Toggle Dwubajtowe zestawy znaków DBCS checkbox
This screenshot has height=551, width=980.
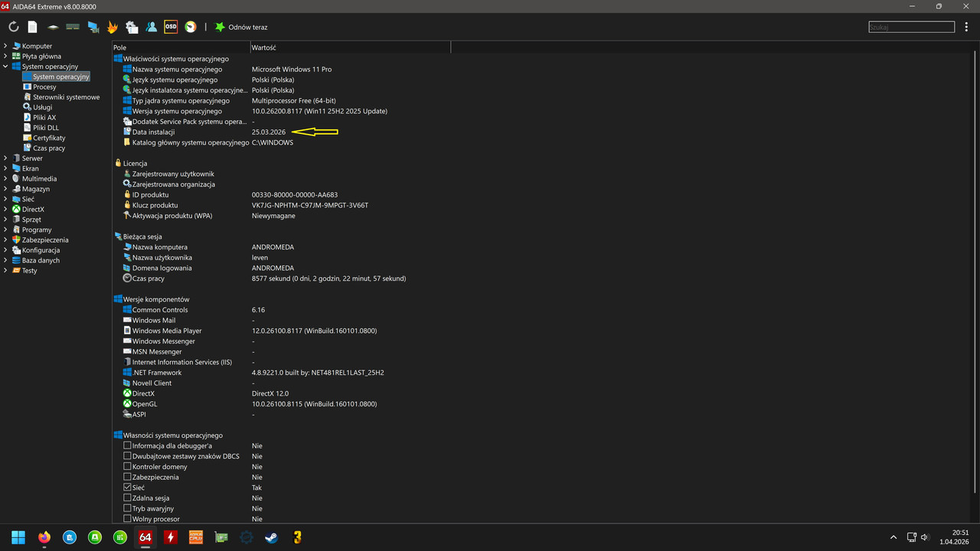127,456
